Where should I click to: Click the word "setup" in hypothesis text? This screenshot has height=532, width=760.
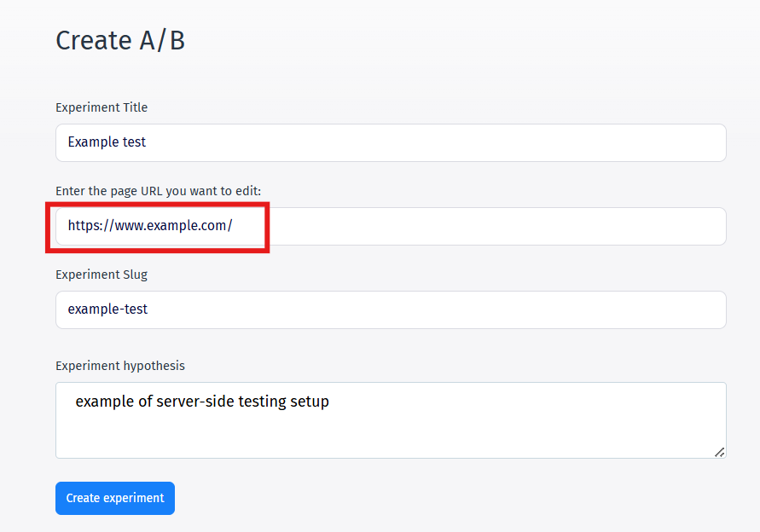(x=310, y=402)
